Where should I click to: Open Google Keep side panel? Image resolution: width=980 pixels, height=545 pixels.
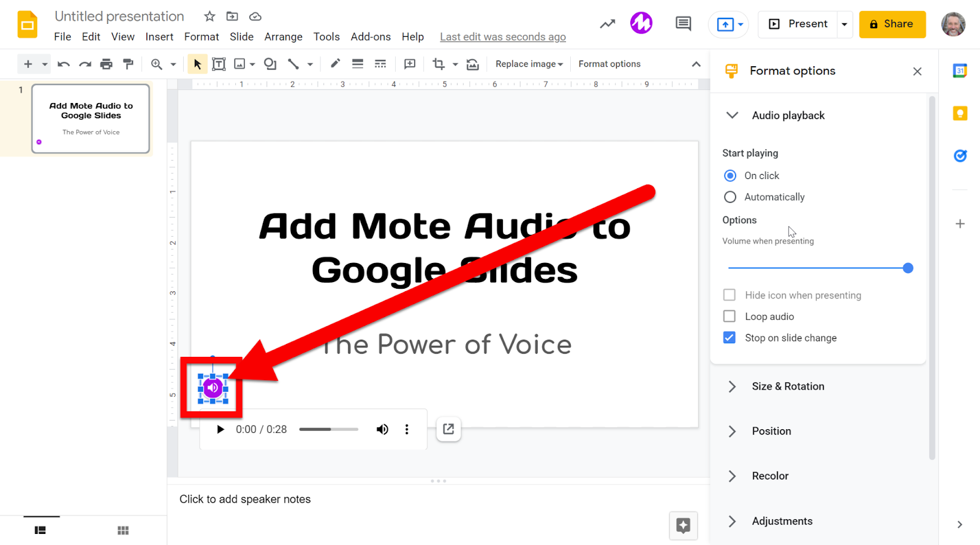click(960, 113)
